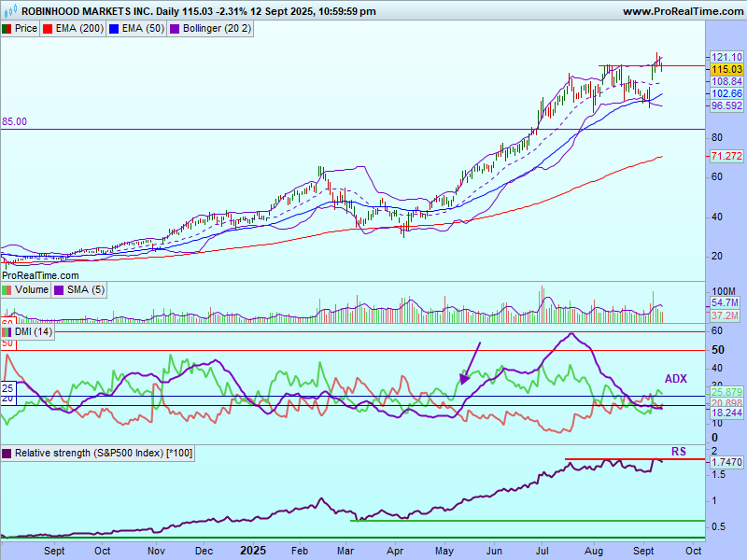This screenshot has height=560, width=747.
Task: Click the yellow 115.03 current price tag
Action: point(726,69)
